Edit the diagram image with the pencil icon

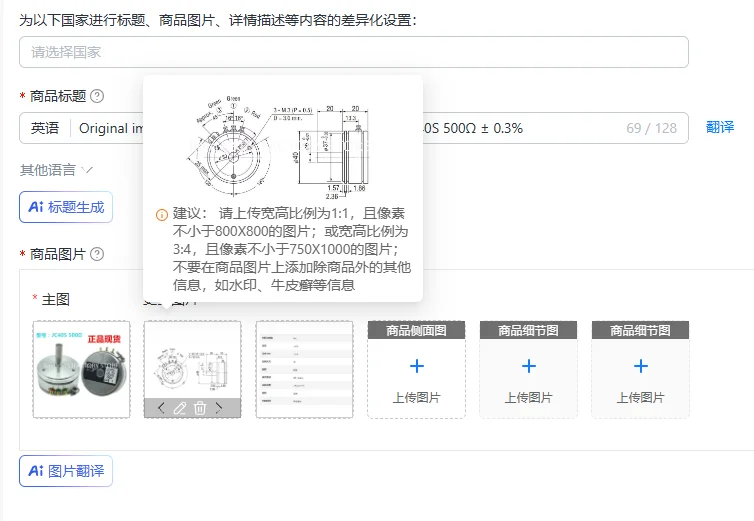(180, 408)
